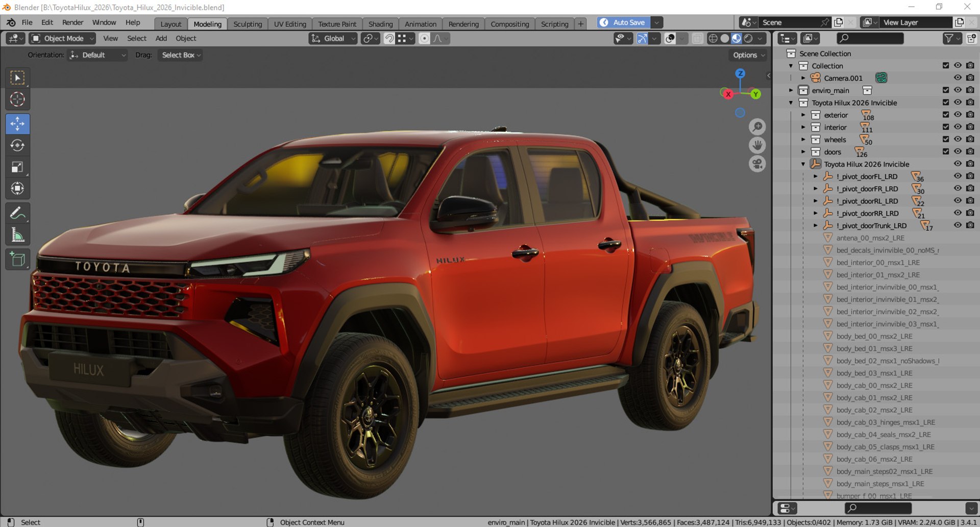This screenshot has width=980, height=527.
Task: Toggle proportional editing icon
Action: click(424, 38)
